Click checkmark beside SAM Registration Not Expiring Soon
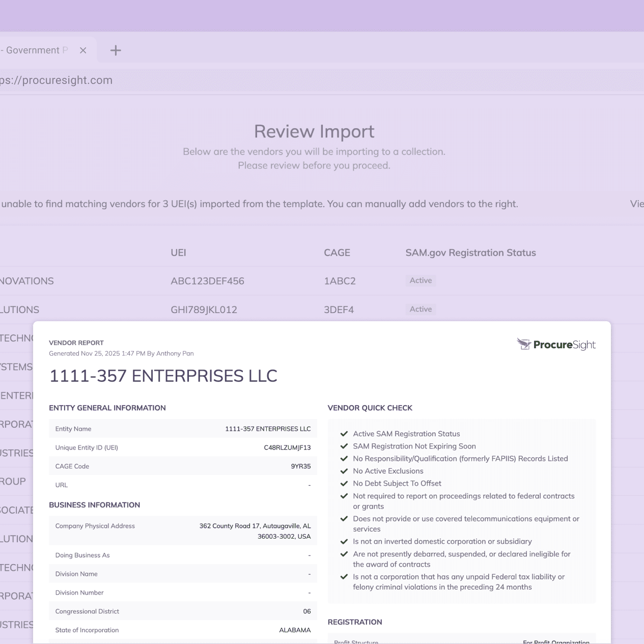644x644 pixels. coord(344,446)
